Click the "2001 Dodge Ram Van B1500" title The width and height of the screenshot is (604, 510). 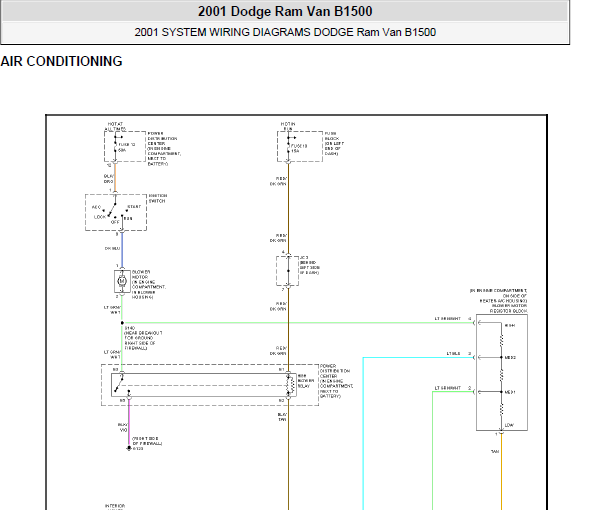(285, 12)
